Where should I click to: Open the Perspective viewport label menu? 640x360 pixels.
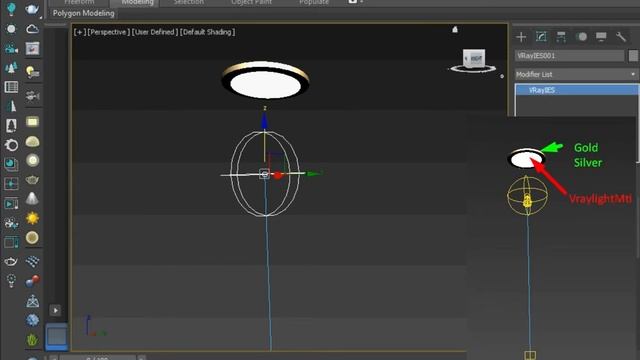coord(109,32)
